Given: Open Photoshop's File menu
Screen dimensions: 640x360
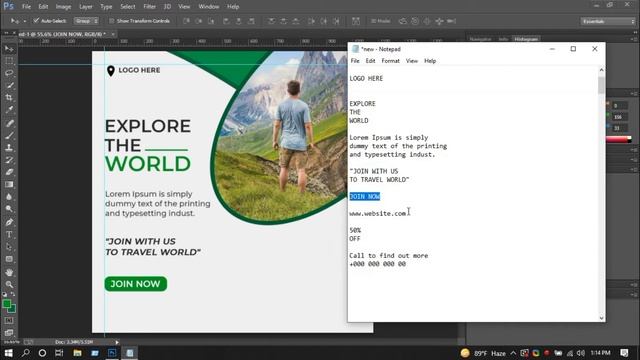Looking at the screenshot, I should [x=26, y=7].
